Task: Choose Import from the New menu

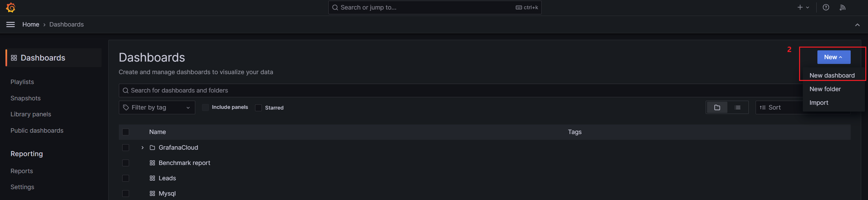Action: click(818, 103)
